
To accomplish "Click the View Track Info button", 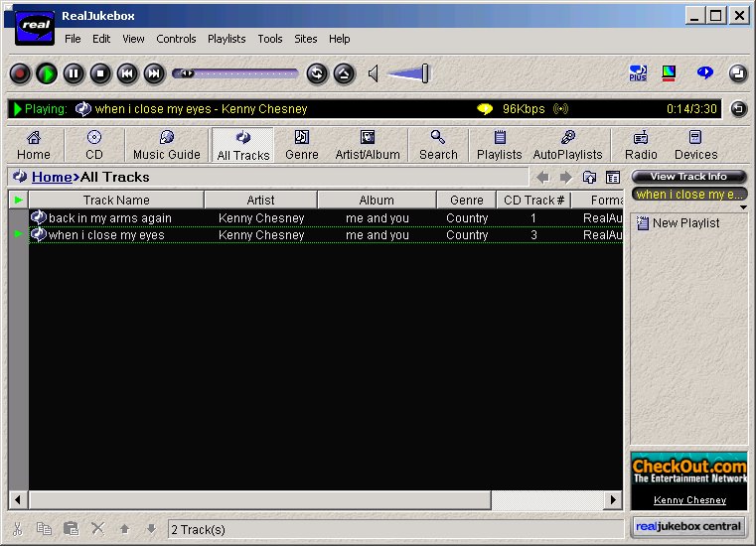I will pos(688,177).
